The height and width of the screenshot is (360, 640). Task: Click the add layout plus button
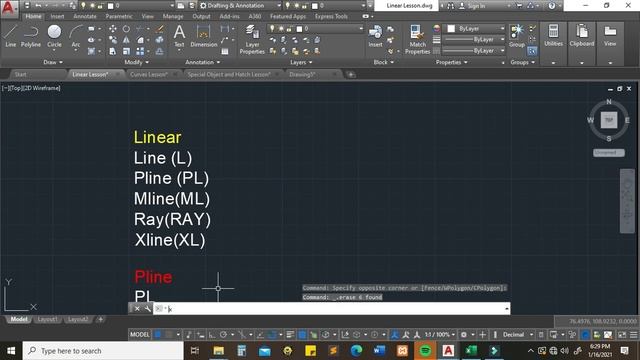coord(100,319)
